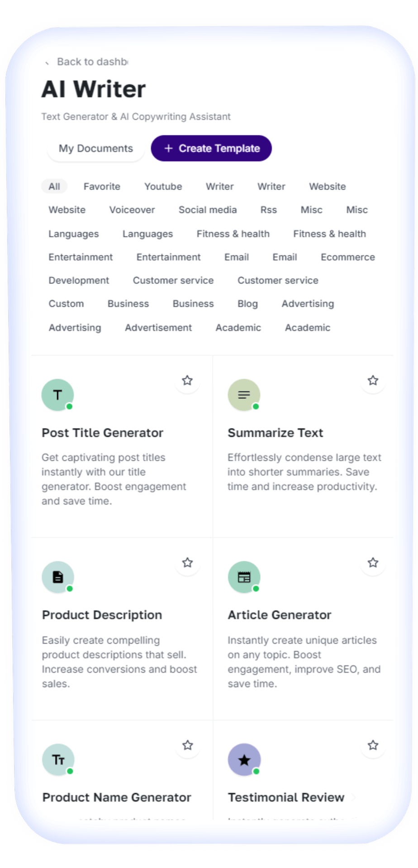Choose the Voiceover filter
Viewport: 418px width, 868px height.
(132, 210)
